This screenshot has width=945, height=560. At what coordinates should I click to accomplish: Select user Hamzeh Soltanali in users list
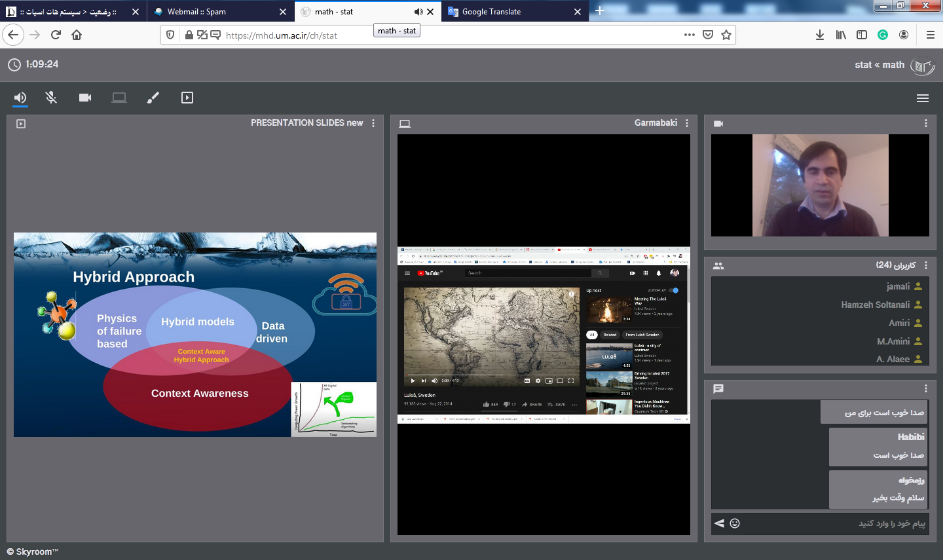[x=875, y=305]
